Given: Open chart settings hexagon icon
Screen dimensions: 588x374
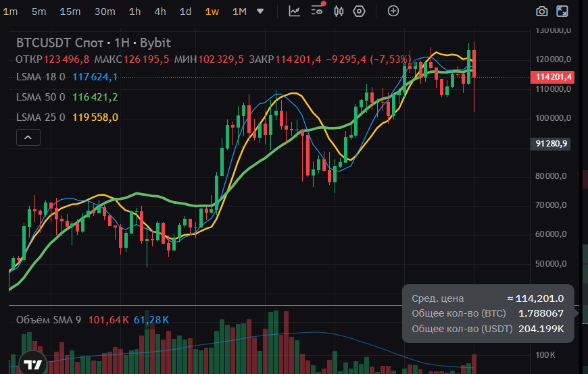Looking at the screenshot, I should click(x=360, y=11).
